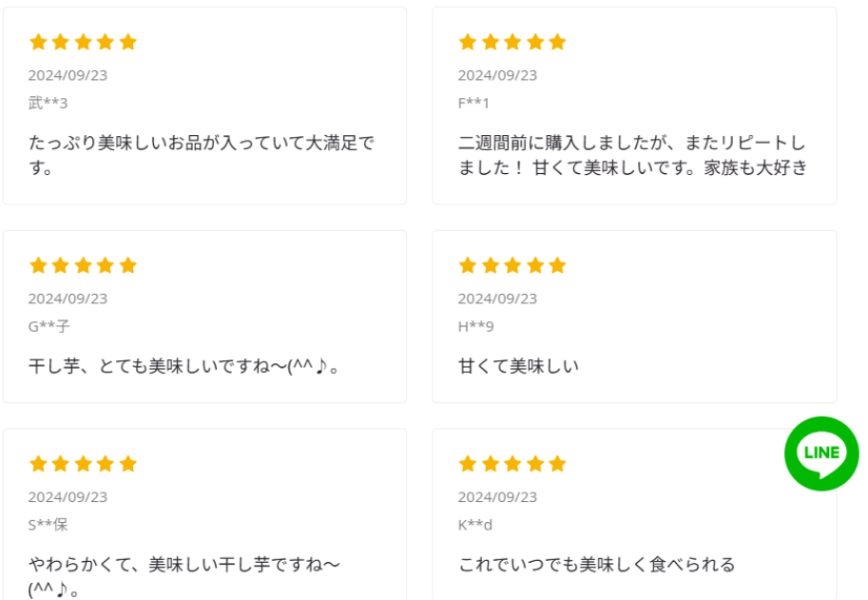Screen dimensions: 868x600
Task: Click the review text 干し芋、とても美味しいですね
Action: click(184, 366)
